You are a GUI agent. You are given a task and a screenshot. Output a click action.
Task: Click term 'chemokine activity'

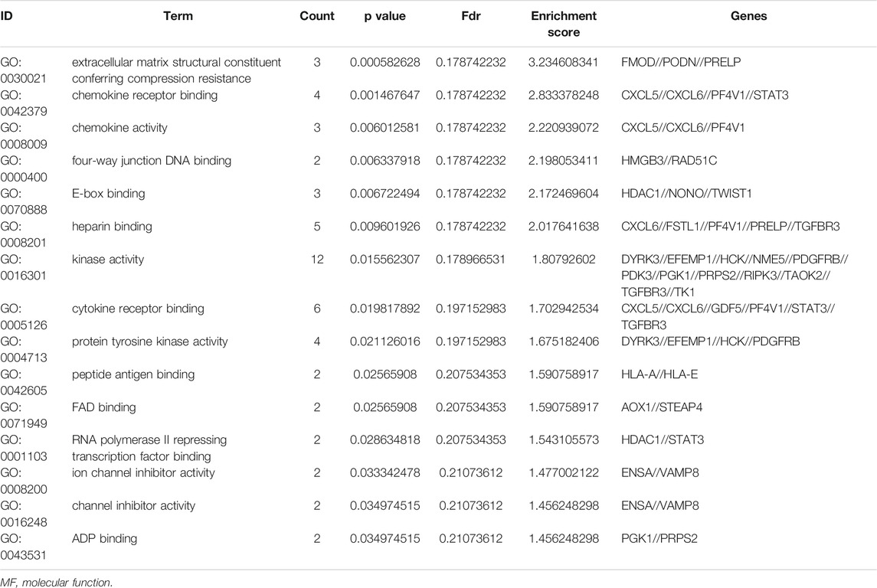pos(119,128)
